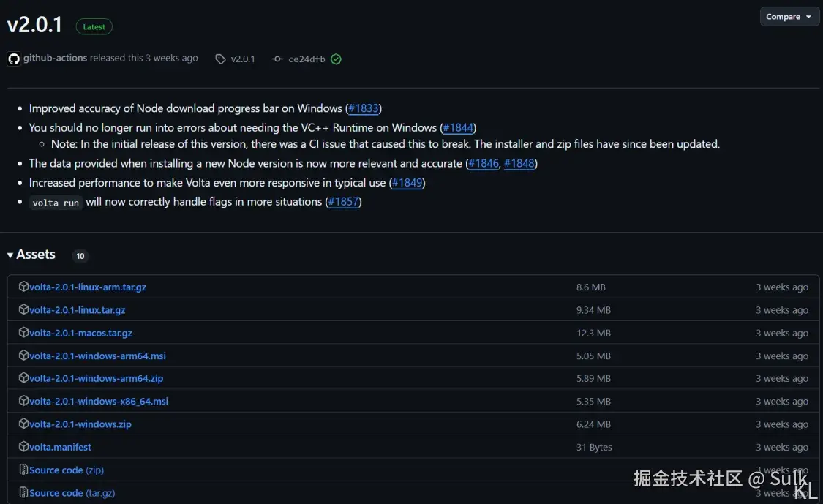Download volta-2.0.1-windows.zip
The width and height of the screenshot is (823, 504).
pyautogui.click(x=80, y=424)
